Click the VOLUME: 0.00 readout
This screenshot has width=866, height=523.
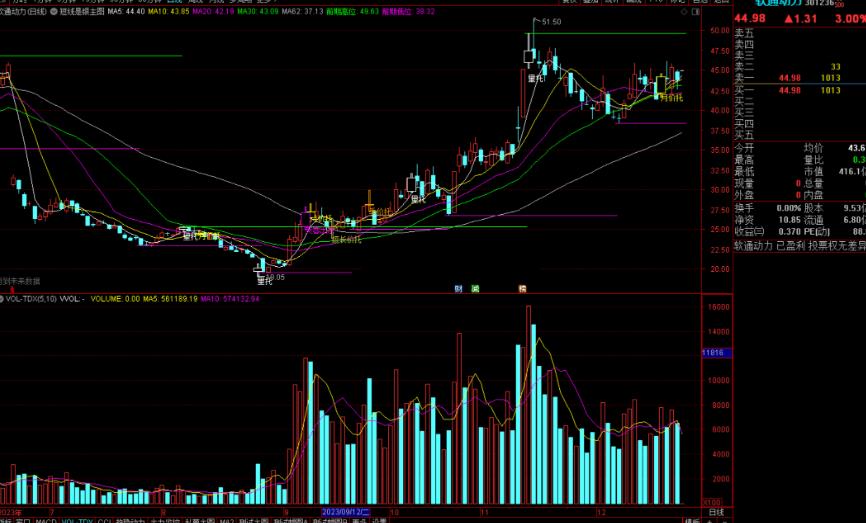115,299
